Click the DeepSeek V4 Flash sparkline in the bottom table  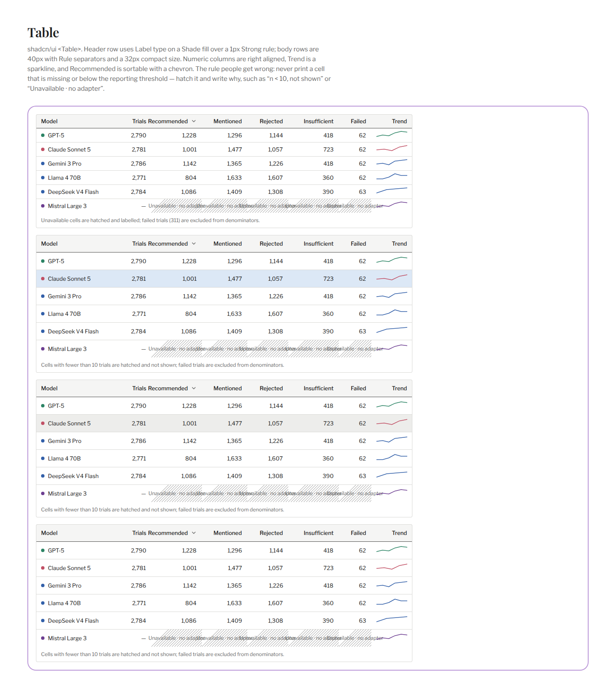[392, 619]
